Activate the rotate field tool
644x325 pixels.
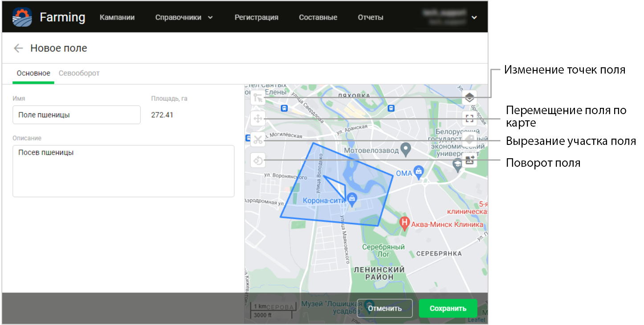coord(258,160)
